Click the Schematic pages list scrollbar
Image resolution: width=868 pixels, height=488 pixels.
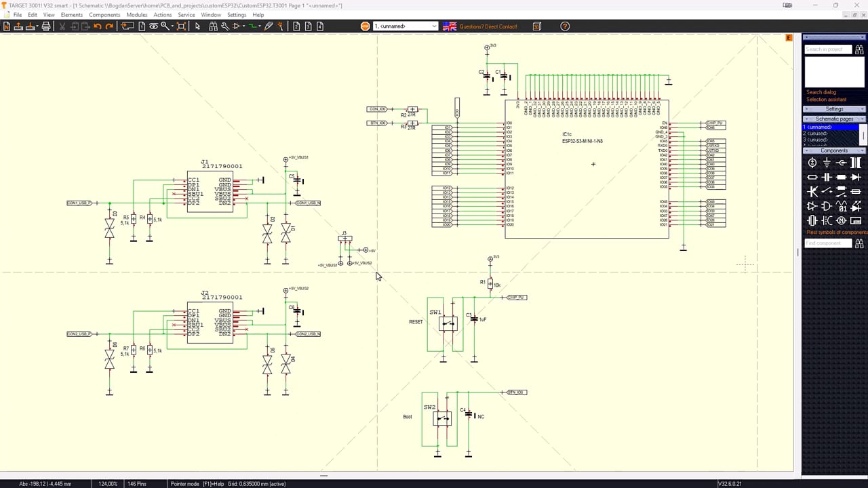click(863, 134)
